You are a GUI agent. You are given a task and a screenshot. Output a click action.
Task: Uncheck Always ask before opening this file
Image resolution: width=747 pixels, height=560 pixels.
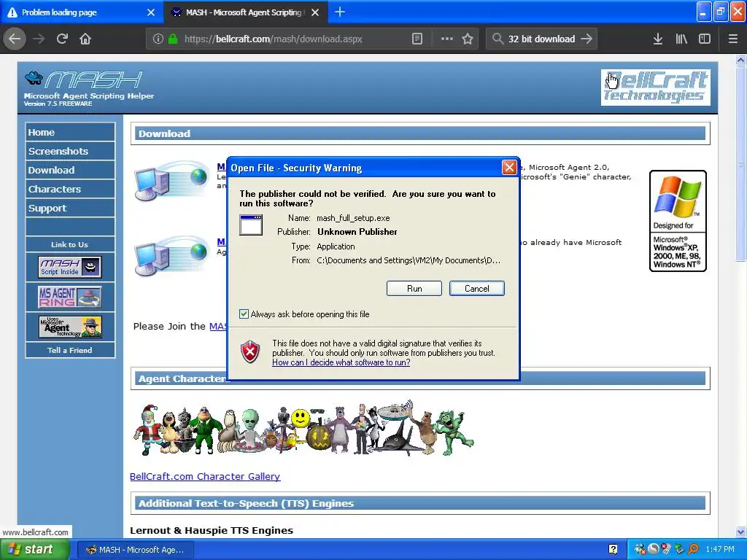pos(244,314)
